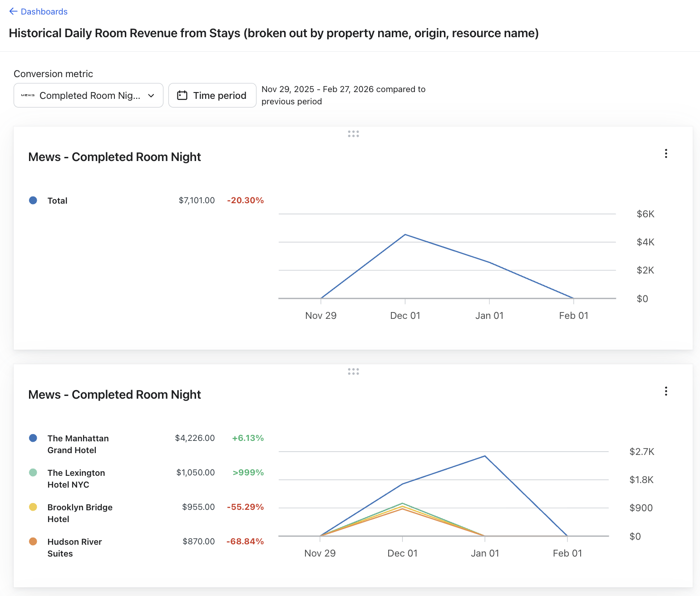
Task: Open the three-dot menu on property breakdown card
Action: click(665, 391)
